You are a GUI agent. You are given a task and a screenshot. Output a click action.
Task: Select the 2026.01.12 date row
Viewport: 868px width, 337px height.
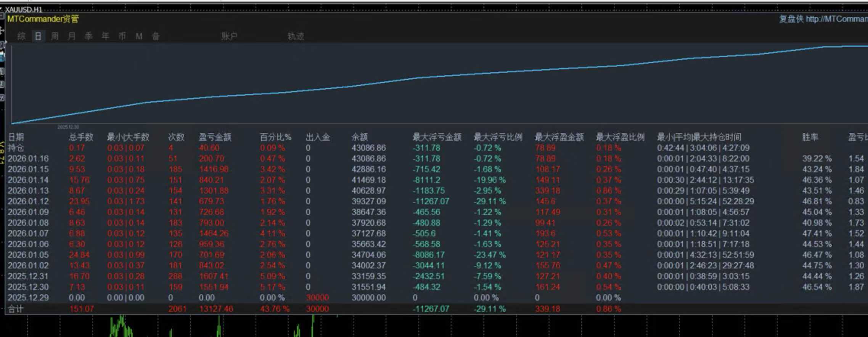coord(28,201)
